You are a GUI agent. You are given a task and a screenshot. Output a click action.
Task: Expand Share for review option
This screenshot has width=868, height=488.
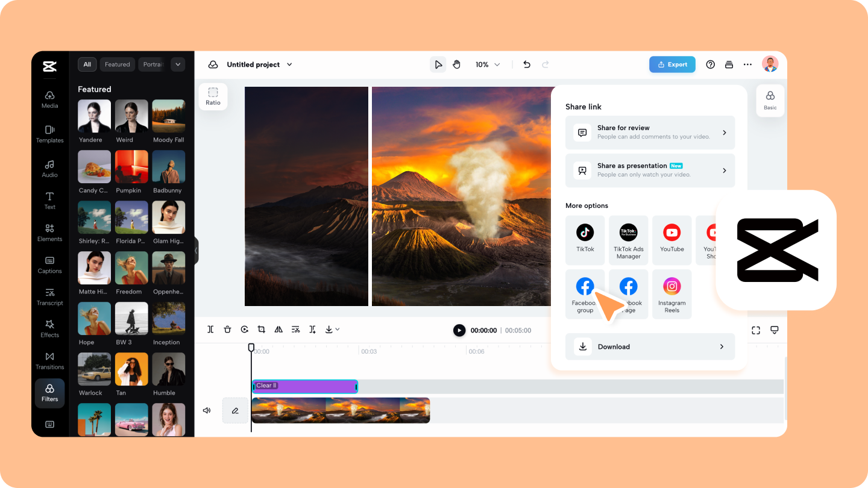(650, 133)
